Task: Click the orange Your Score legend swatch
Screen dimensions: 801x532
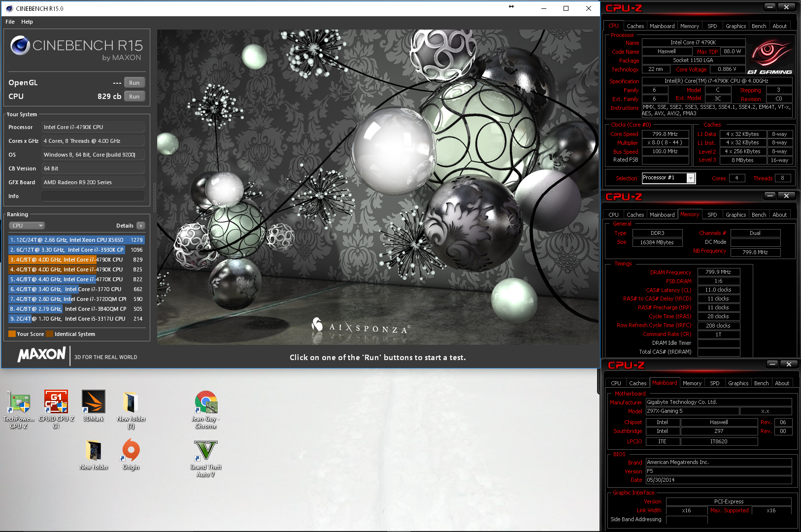Action: pos(12,334)
